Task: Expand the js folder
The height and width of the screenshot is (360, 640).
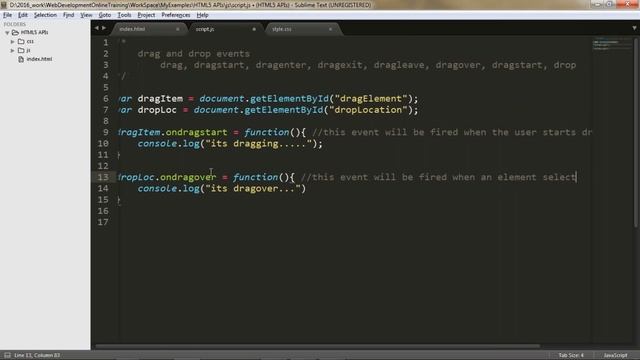Action: coord(12,51)
